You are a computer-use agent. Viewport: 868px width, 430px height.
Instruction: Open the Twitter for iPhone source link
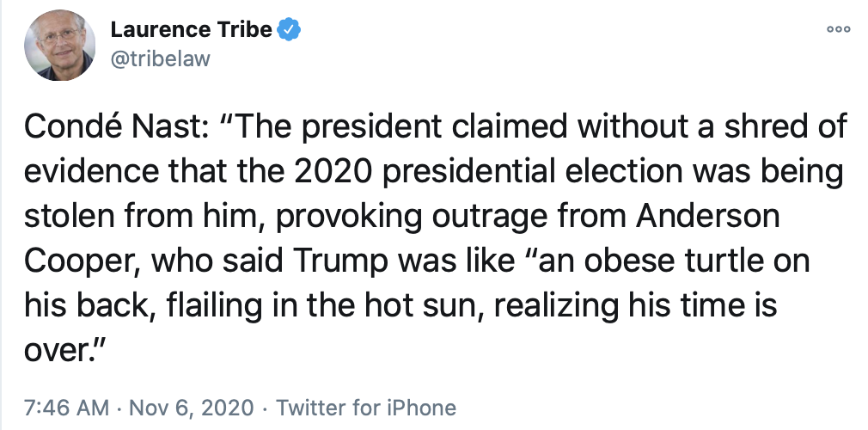click(x=366, y=407)
